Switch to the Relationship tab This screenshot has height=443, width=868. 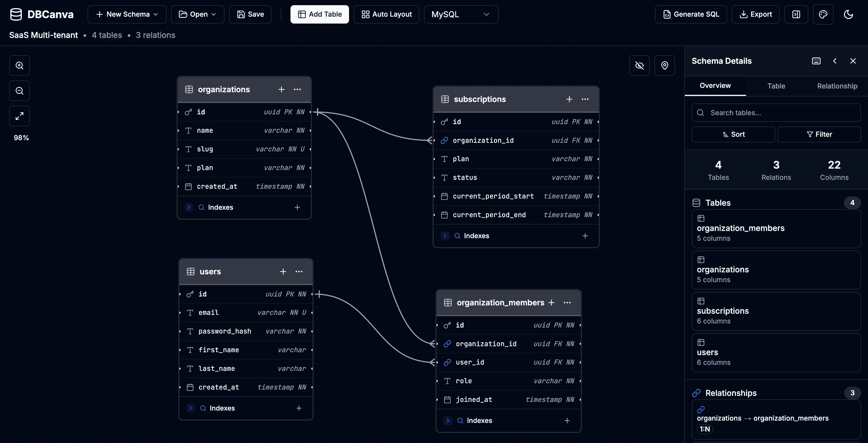pos(837,86)
